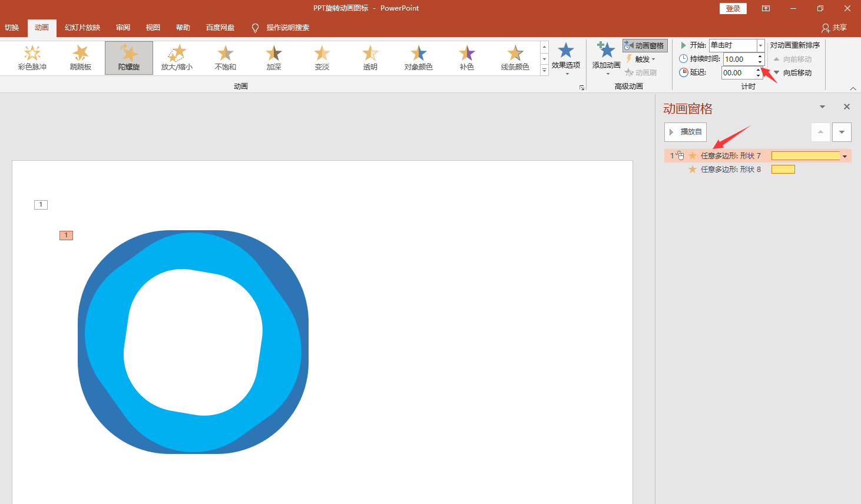Open the 触发 dropdown

coord(641,59)
